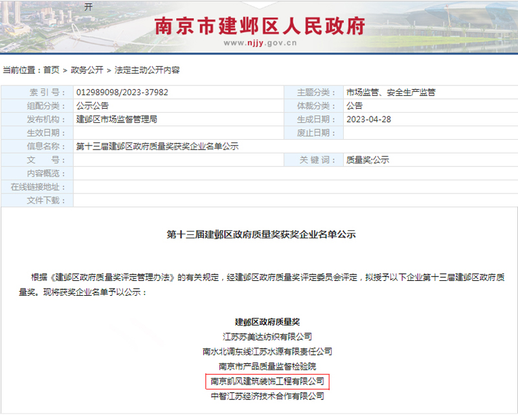
Task: Click 中智江苏经济技术合作有限公司 entry
Action: pyautogui.click(x=267, y=396)
